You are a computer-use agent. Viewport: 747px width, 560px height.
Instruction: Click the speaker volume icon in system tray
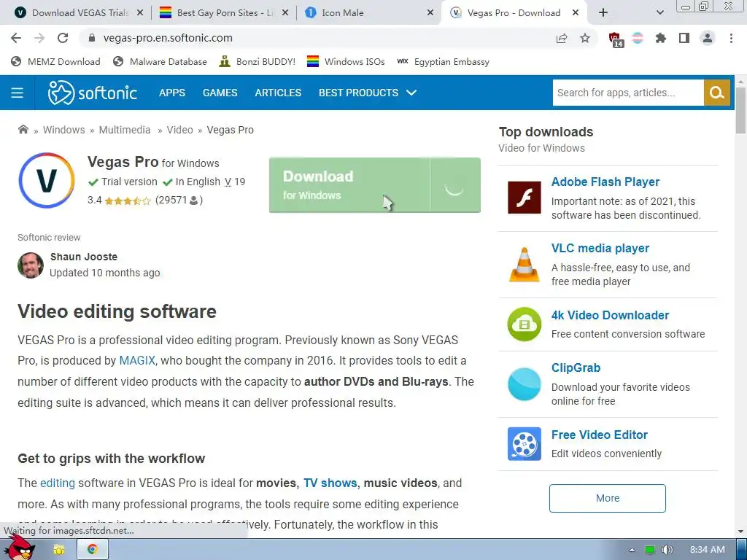667,550
